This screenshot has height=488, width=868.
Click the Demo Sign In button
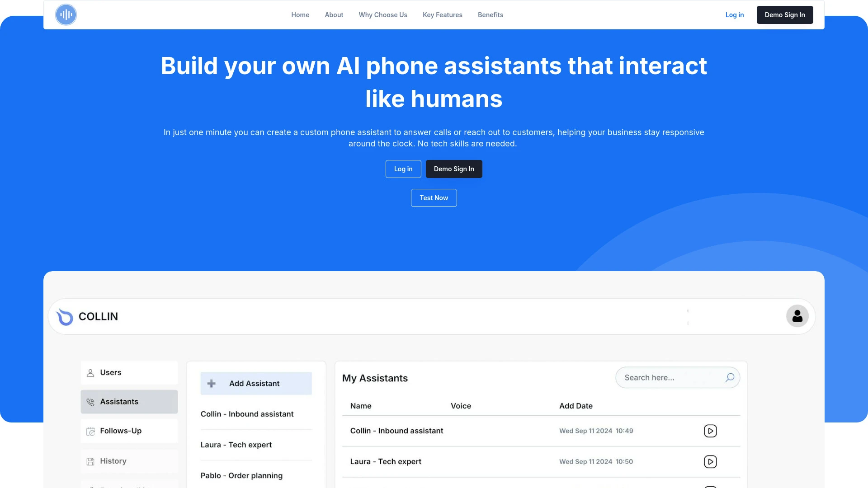tap(784, 14)
